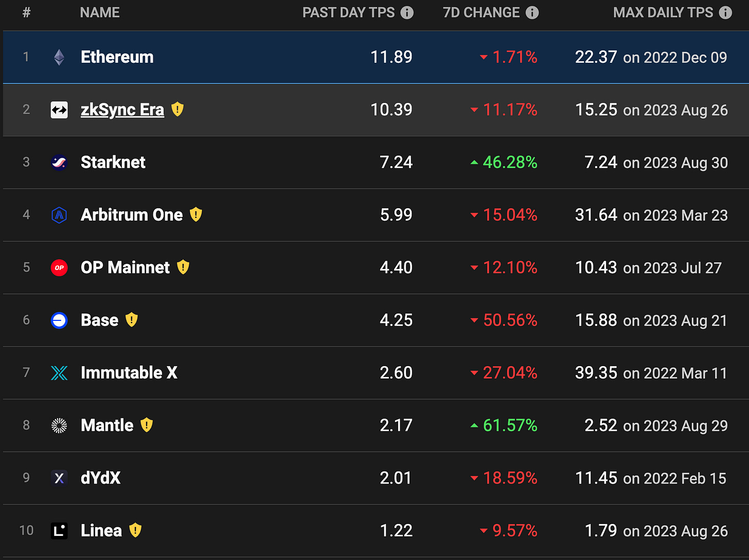The height and width of the screenshot is (560, 749).
Task: Sort by PAST DAY TPS column header
Action: pyautogui.click(x=348, y=13)
